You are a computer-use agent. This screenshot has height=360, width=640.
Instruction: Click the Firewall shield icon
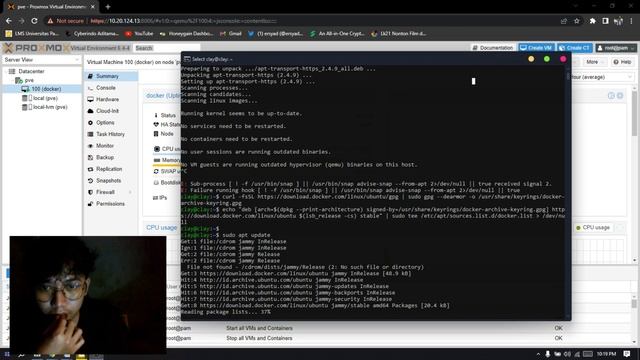(90, 192)
